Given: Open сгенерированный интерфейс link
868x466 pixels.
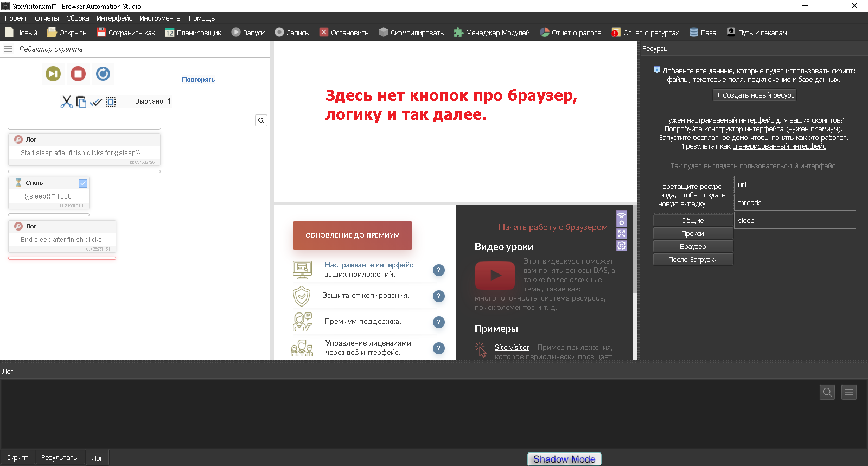Looking at the screenshot, I should click(x=779, y=146).
